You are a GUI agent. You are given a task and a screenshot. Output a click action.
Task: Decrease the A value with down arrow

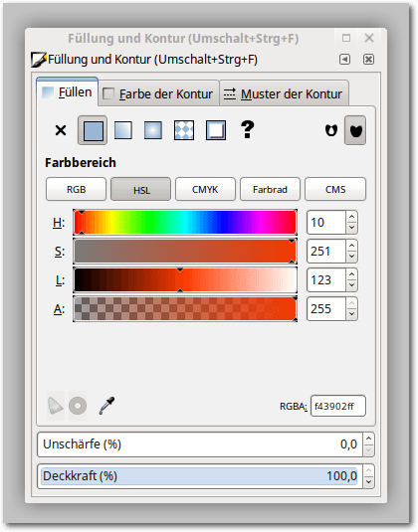351,314
